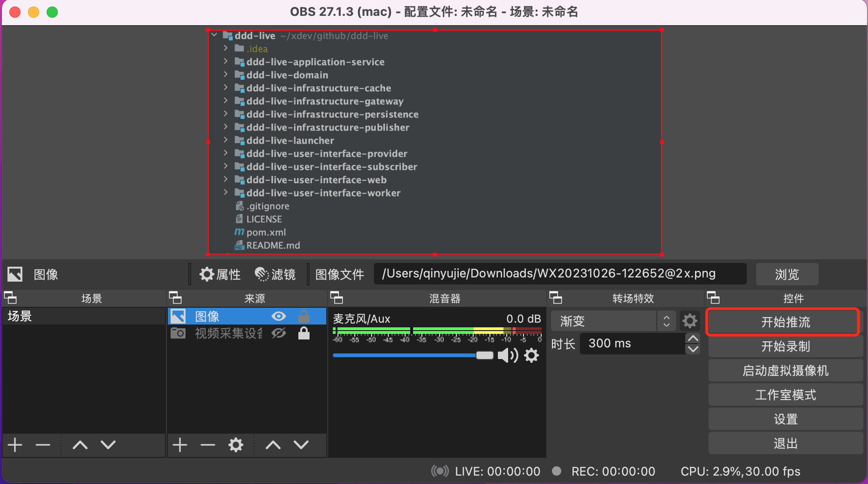Click the 场景 panel title
The image size is (868, 484).
click(x=91, y=298)
